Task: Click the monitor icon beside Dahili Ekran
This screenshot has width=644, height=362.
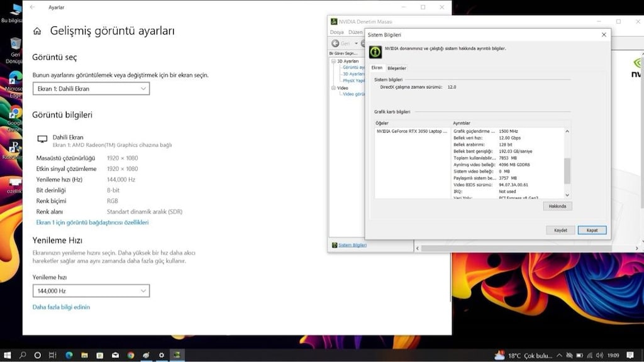Action: (42, 139)
